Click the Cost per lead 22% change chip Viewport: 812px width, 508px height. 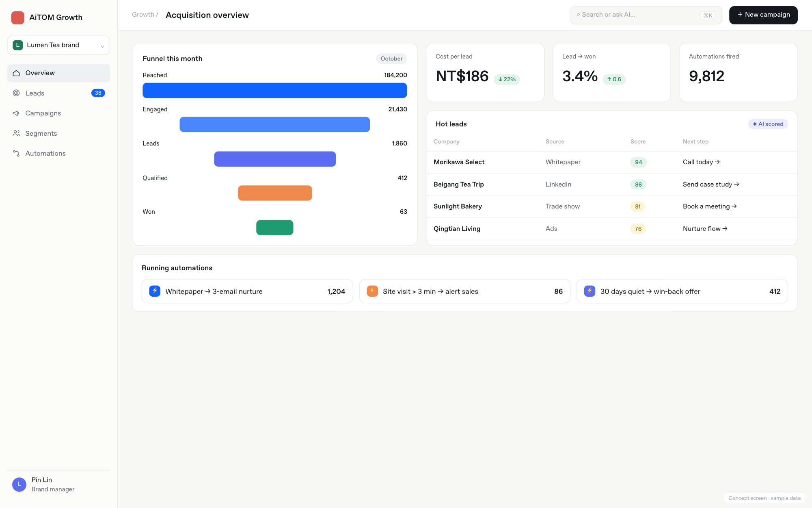pos(507,79)
